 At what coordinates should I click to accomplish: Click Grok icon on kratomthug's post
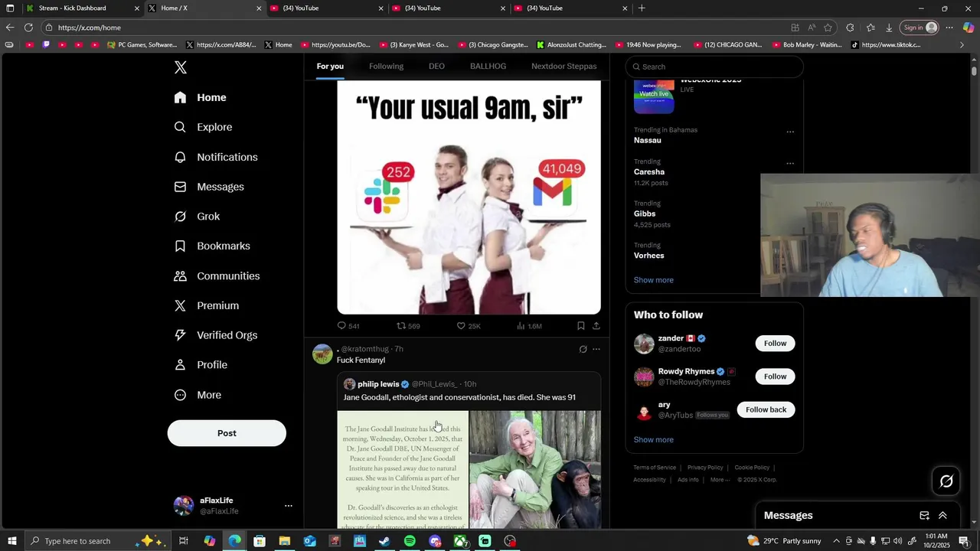point(583,349)
